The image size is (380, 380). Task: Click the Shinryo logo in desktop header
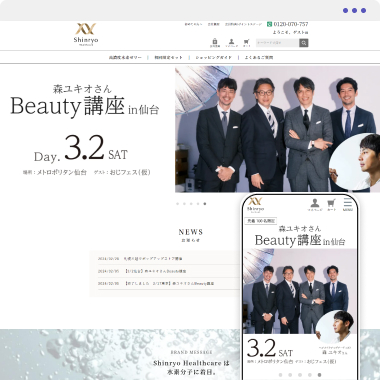86,34
